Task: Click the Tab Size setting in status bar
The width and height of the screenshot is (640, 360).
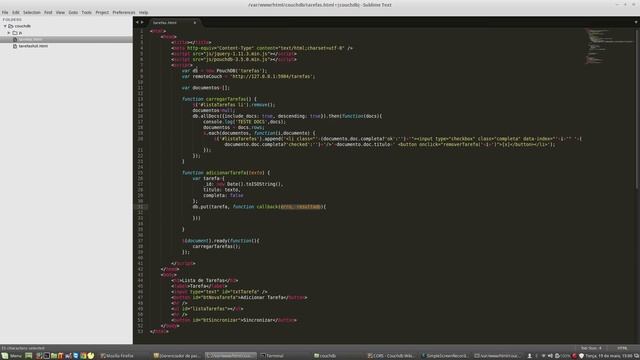Action: tap(591, 348)
